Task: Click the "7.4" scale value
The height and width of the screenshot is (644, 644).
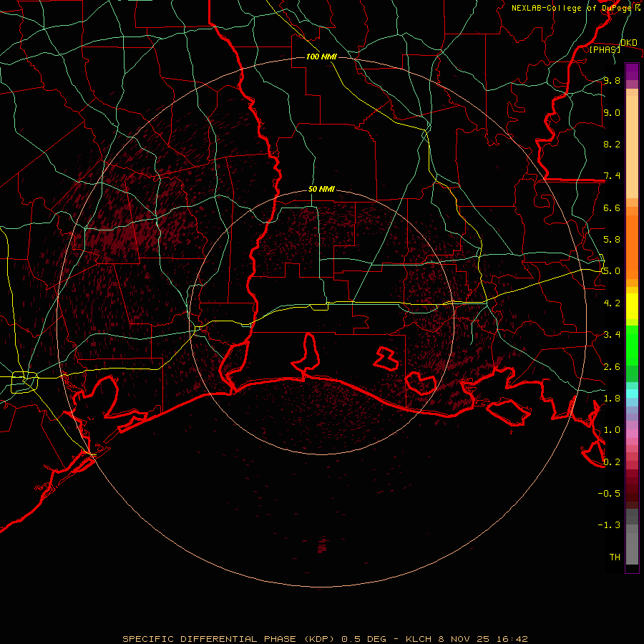Action: (612, 176)
